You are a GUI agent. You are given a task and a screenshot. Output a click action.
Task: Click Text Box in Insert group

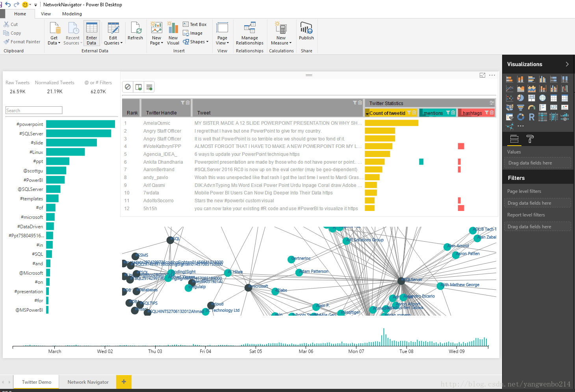(195, 24)
